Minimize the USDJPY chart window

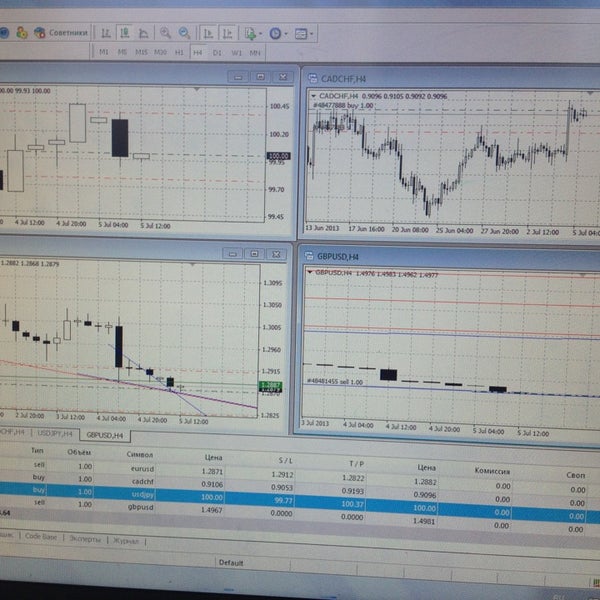tap(238, 77)
